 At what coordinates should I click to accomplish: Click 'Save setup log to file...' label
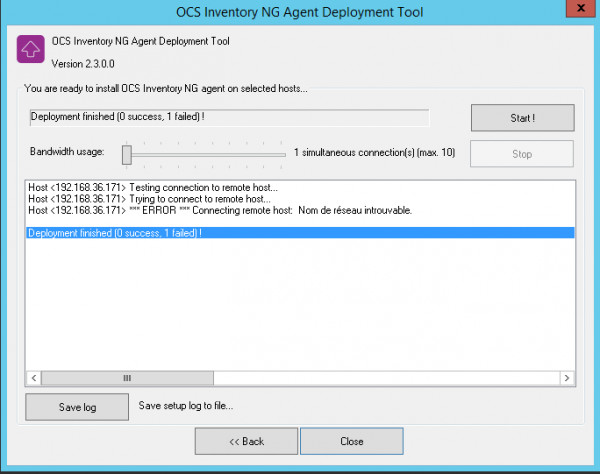coord(186,406)
